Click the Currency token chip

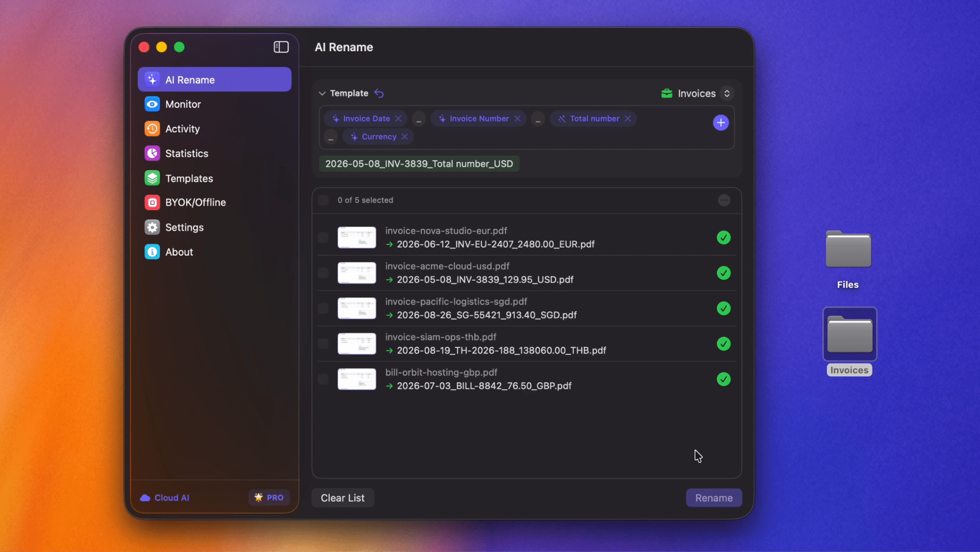(x=379, y=137)
